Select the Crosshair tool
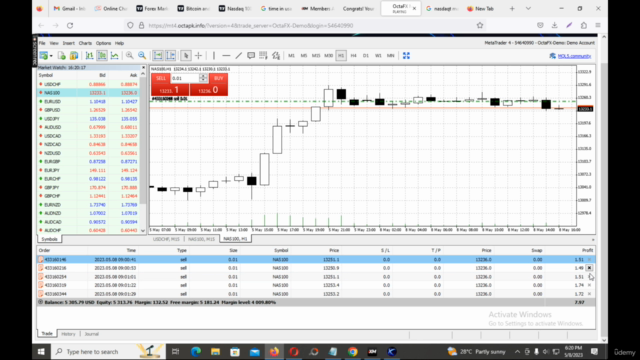Screen dimensions: 640x360 [x=198, y=56]
